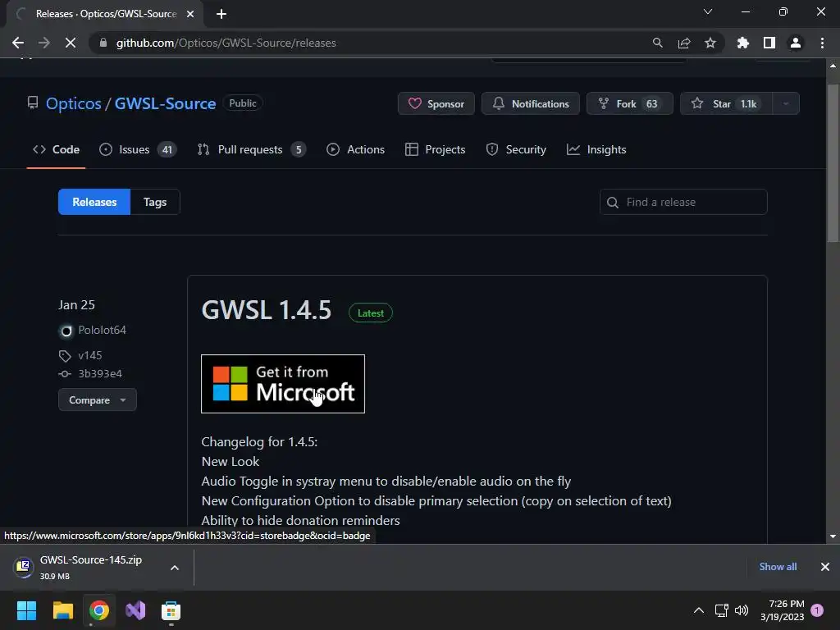Open the GWSL 1.4.5 release title

[267, 310]
